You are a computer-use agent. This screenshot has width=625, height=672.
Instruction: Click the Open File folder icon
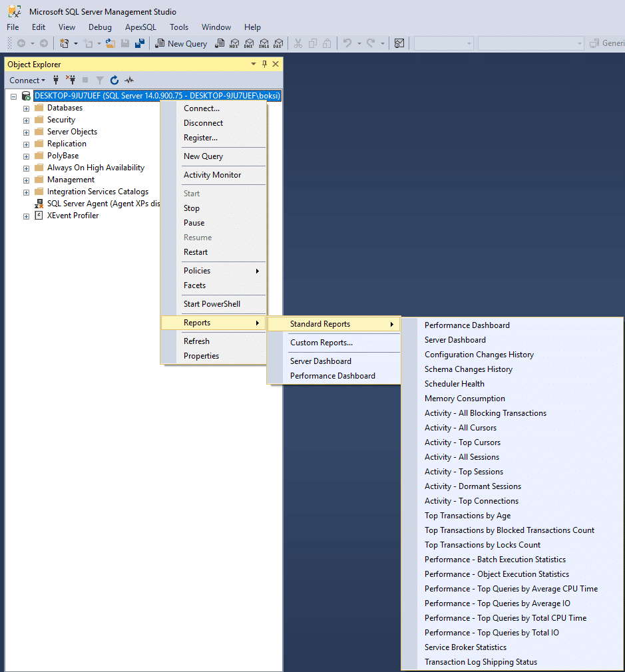(x=110, y=43)
